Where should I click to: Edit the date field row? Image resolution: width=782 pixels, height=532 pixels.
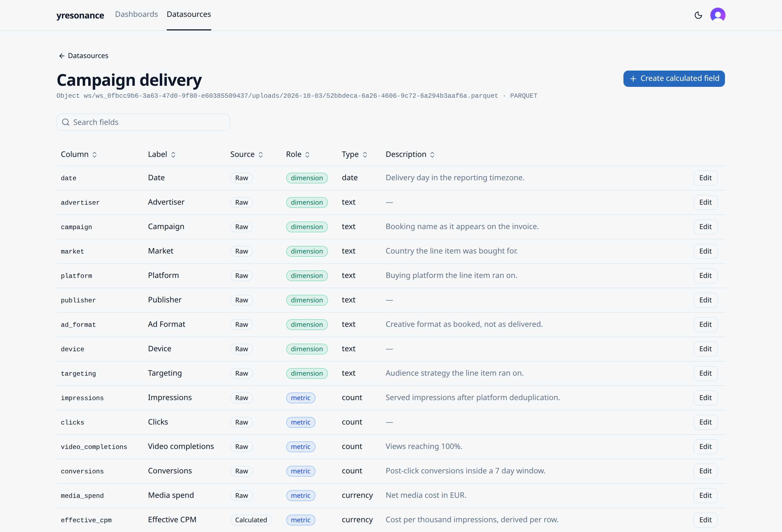tap(705, 178)
